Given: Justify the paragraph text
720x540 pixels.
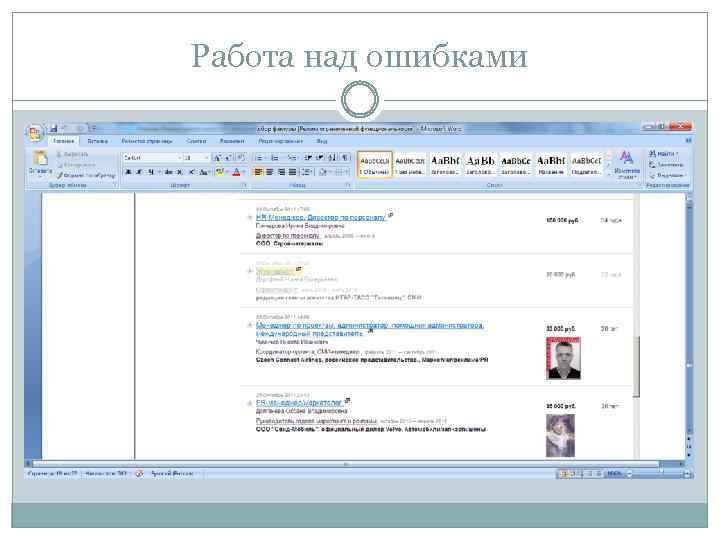Looking at the screenshot, I should tap(292, 172).
